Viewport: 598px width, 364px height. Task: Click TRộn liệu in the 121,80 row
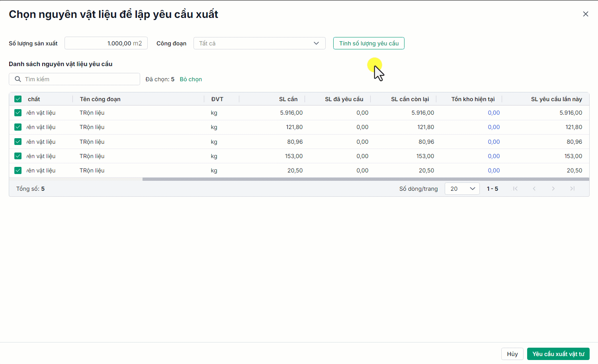(x=92, y=127)
